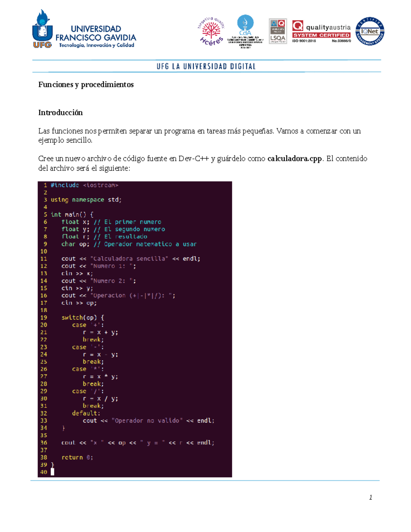Click the result output cout line 36
Image resolution: width=411 pixels, height=532 pixels.
138,443
